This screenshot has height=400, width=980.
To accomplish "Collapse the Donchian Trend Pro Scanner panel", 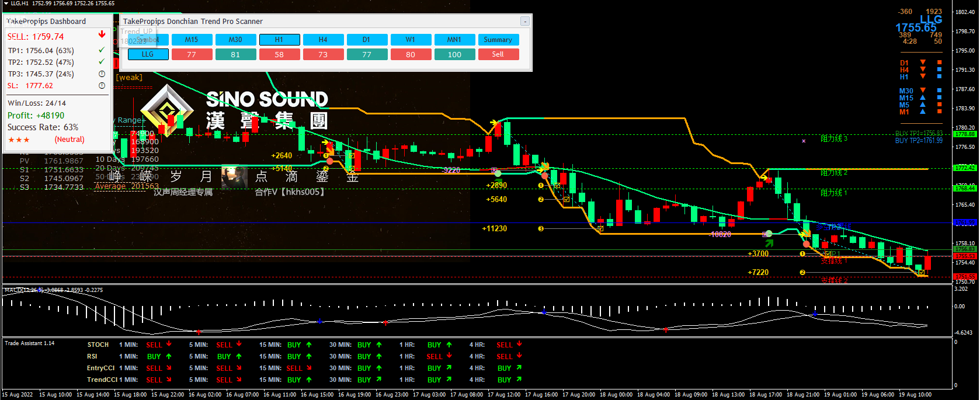I will 525,21.
